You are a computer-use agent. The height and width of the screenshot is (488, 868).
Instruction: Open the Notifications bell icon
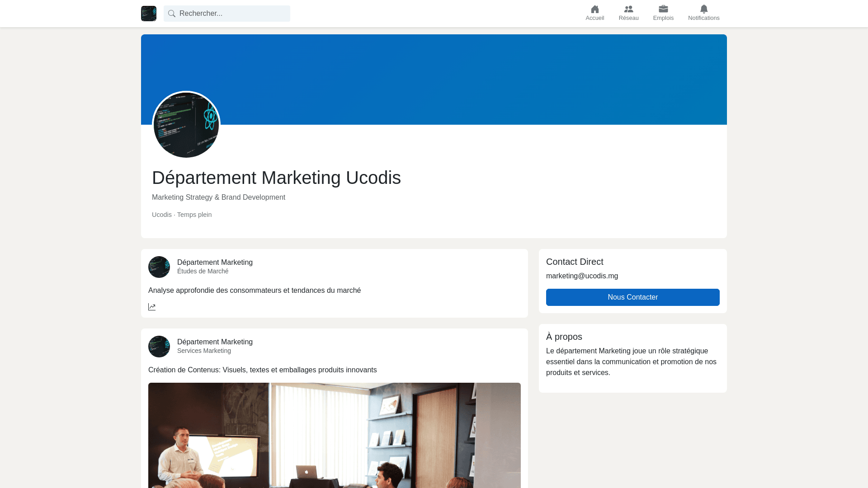[703, 9]
